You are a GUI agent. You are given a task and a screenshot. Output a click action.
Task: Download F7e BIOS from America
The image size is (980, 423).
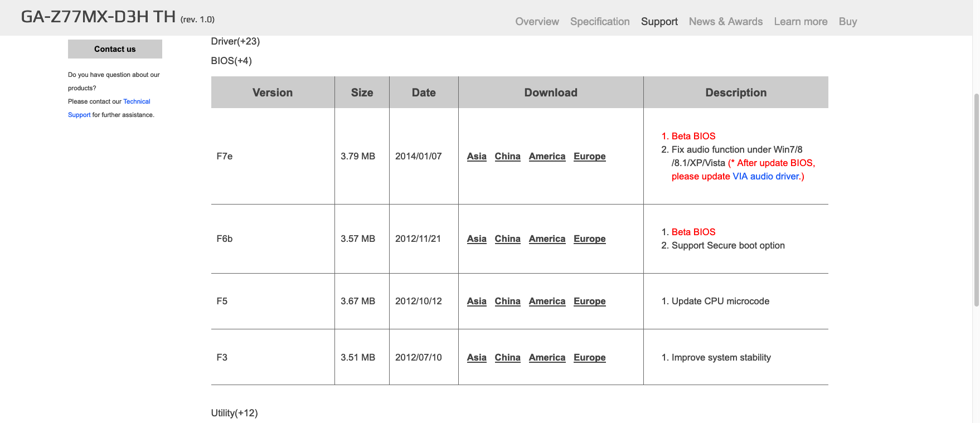tap(547, 157)
